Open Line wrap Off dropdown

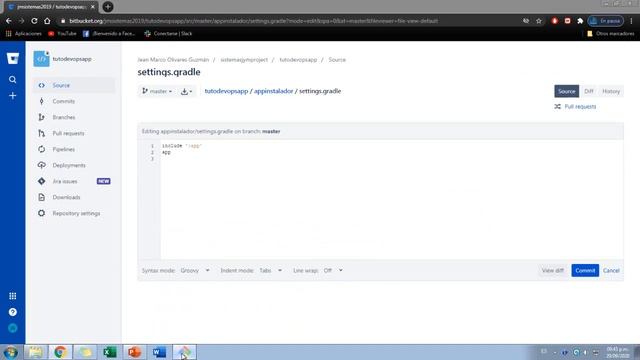tap(333, 271)
